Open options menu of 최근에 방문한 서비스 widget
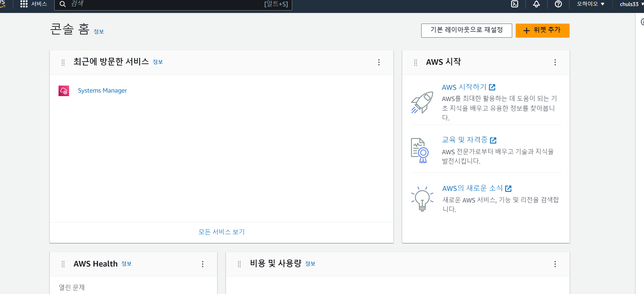The image size is (644, 294). 379,62
